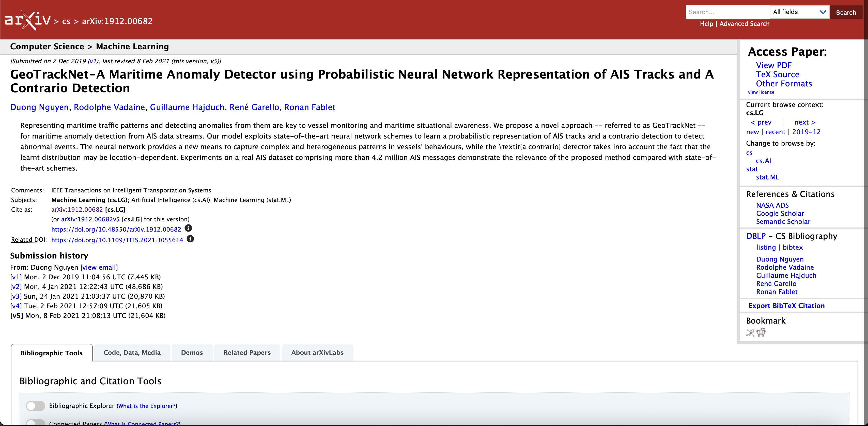
Task: Click the BibSonomy bookmark icon
Action: tap(750, 333)
